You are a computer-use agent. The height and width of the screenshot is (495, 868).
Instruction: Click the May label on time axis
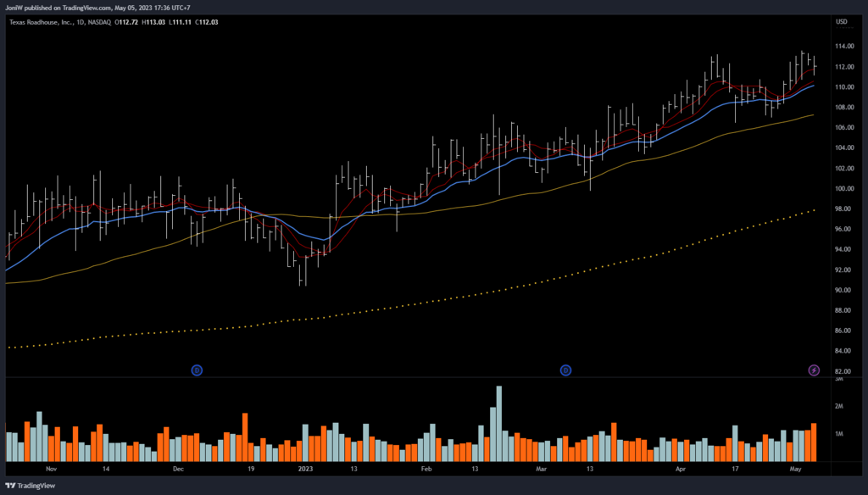(x=795, y=468)
